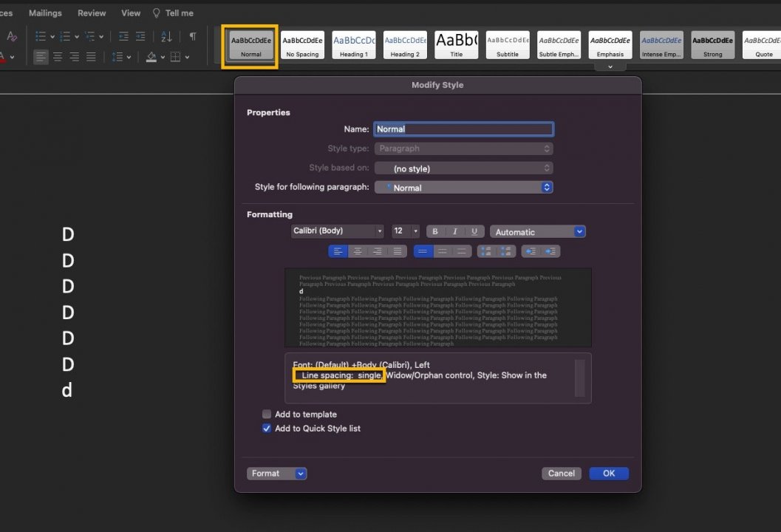Image resolution: width=781 pixels, height=532 pixels.
Task: Switch to the Mailings ribbon tab
Action: pos(45,13)
